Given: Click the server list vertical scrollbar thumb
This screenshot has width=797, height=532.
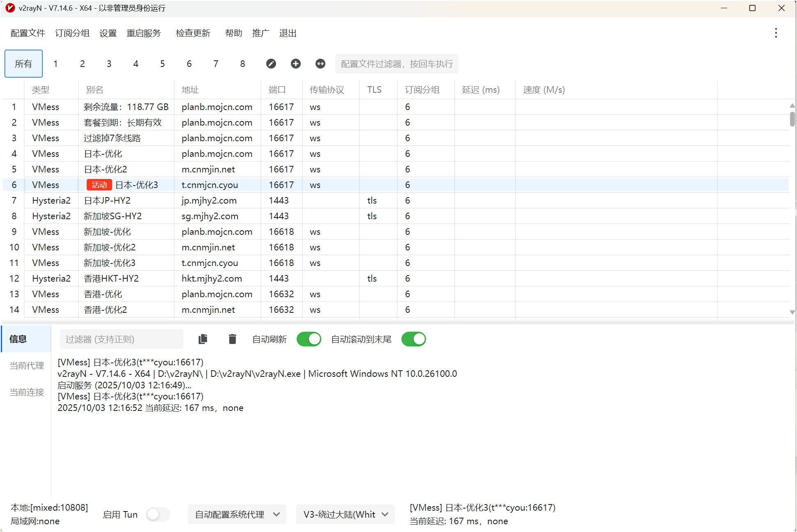Looking at the screenshot, I should 792,119.
